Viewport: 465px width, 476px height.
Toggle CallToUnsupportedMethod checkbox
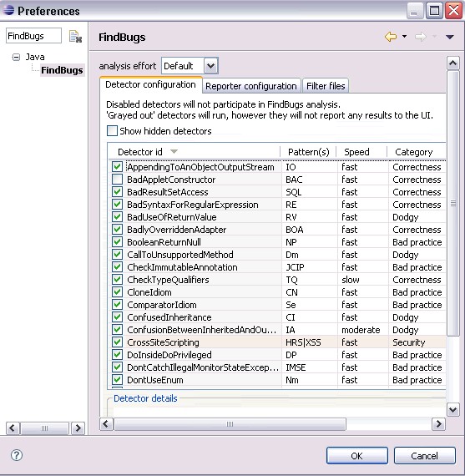coord(117,254)
